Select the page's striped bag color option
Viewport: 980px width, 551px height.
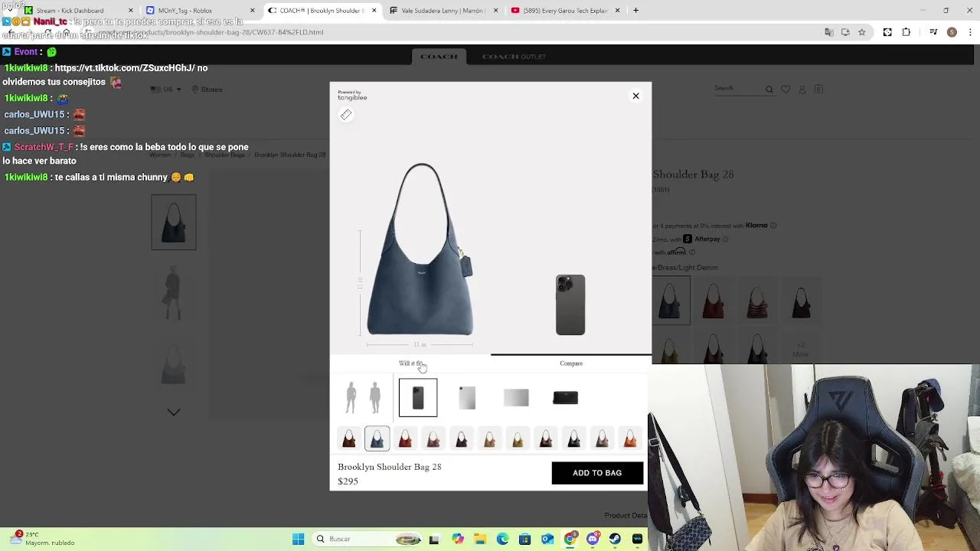pyautogui.click(x=757, y=301)
